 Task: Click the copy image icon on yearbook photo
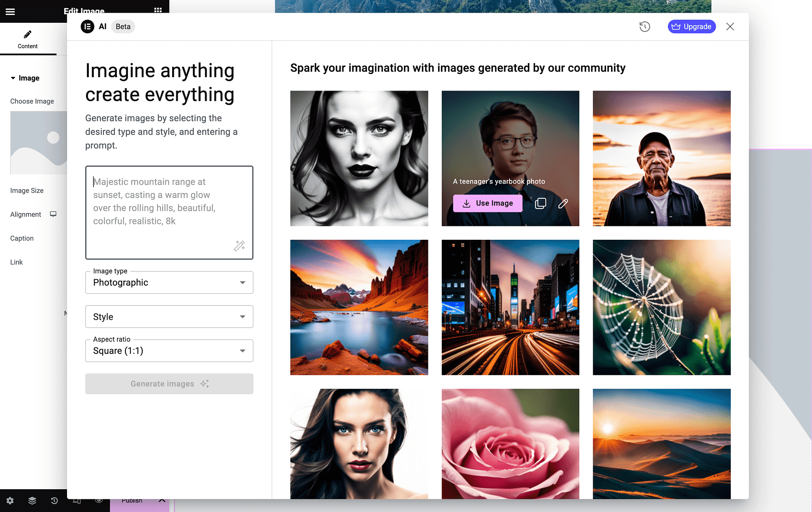pos(540,203)
